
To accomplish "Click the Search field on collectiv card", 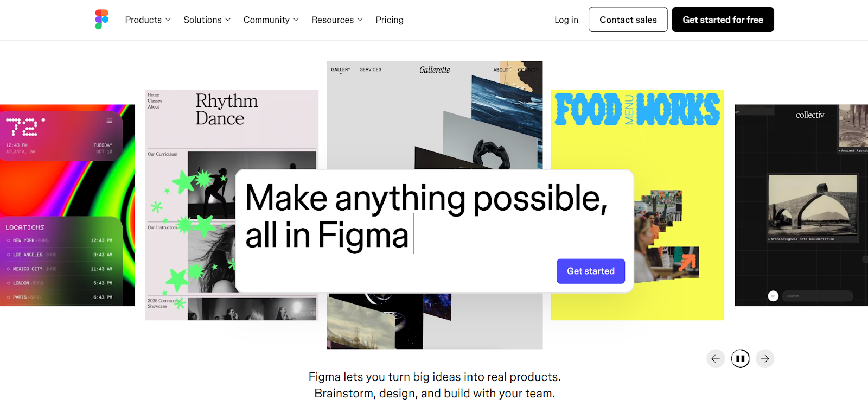I will click(x=817, y=296).
